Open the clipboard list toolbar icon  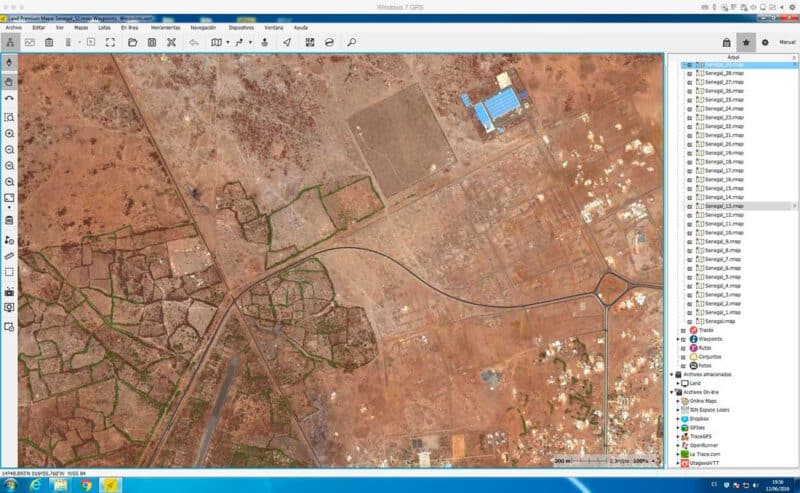coord(49,42)
